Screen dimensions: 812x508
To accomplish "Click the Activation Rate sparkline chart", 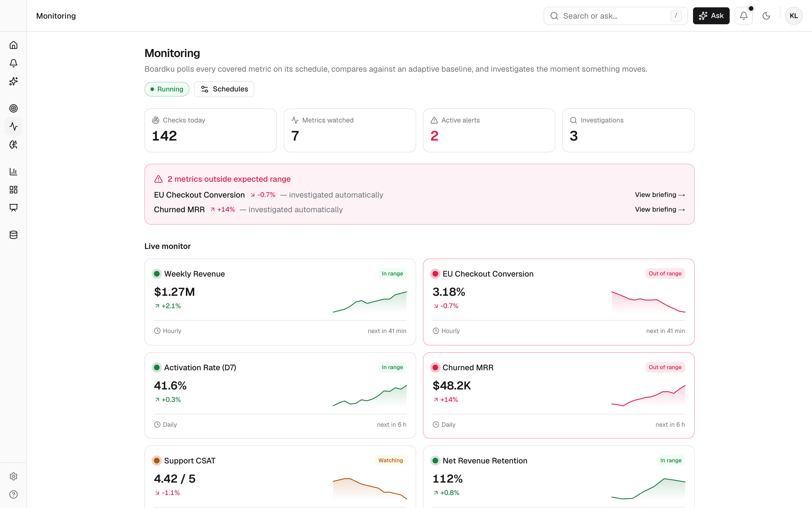I will click(369, 395).
